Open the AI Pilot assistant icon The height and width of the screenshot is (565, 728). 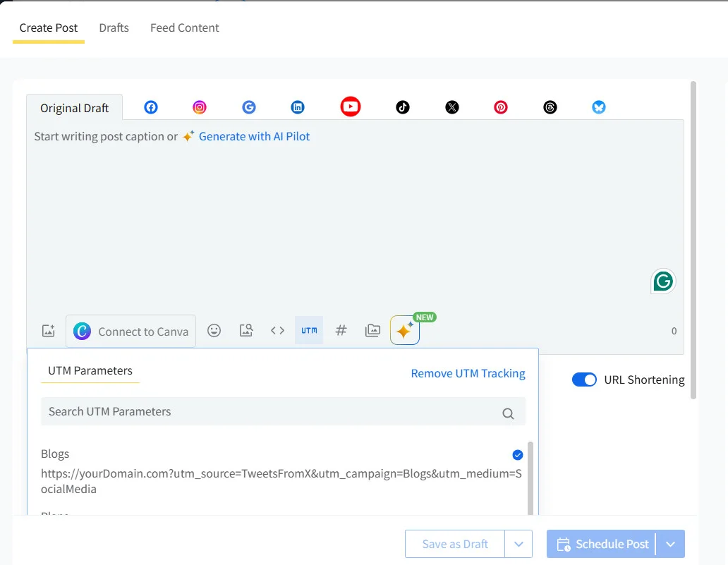coord(404,330)
